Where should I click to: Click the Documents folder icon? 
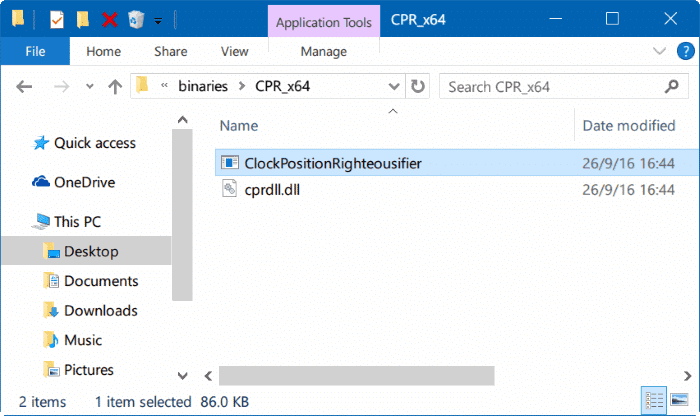(x=51, y=280)
